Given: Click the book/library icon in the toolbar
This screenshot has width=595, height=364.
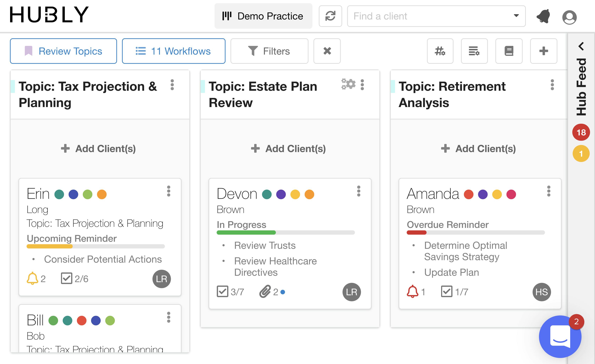Looking at the screenshot, I should tap(508, 51).
